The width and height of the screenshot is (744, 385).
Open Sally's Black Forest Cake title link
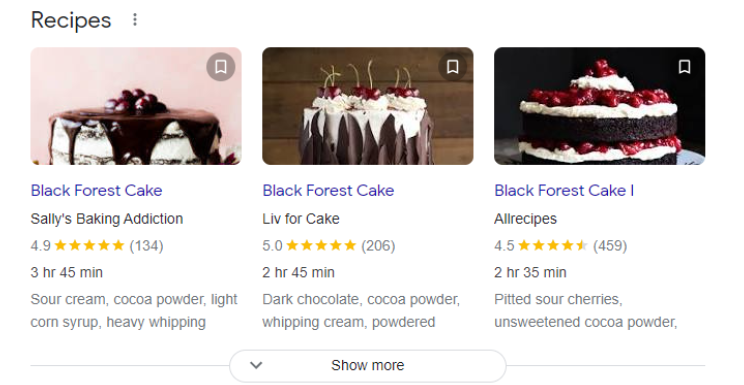(96, 191)
